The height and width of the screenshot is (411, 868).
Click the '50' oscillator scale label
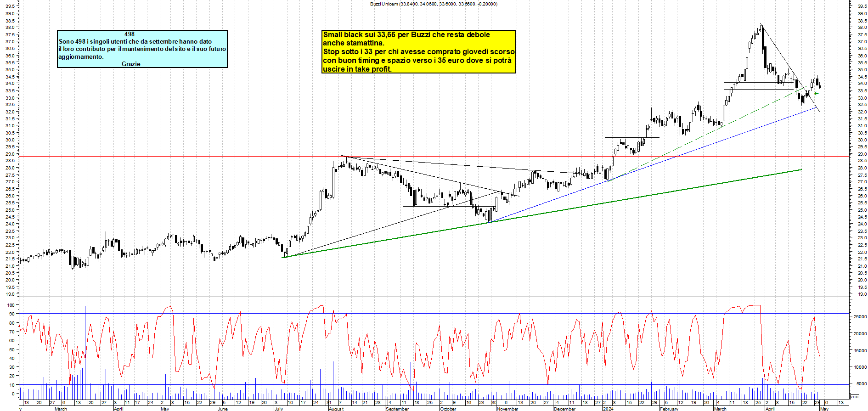click(x=12, y=349)
